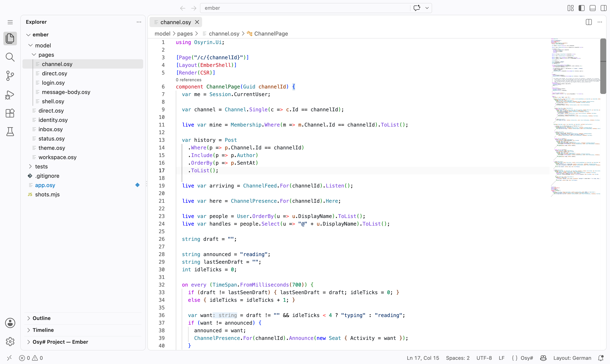
Task: Click the Ln 17, Col 15 cursor position
Action: pyautogui.click(x=423, y=358)
